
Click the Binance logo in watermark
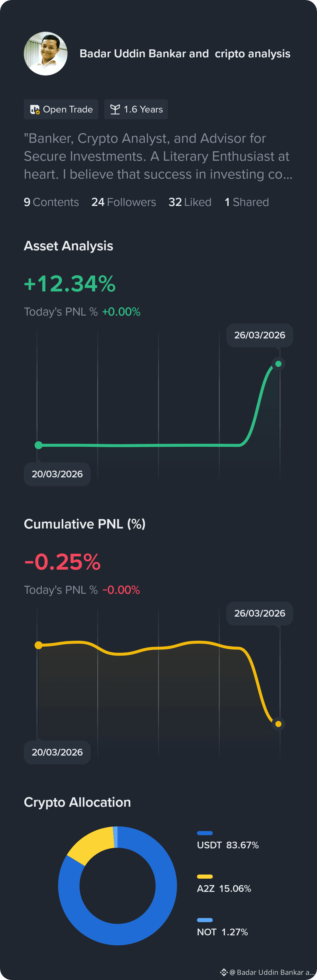pos(223,972)
